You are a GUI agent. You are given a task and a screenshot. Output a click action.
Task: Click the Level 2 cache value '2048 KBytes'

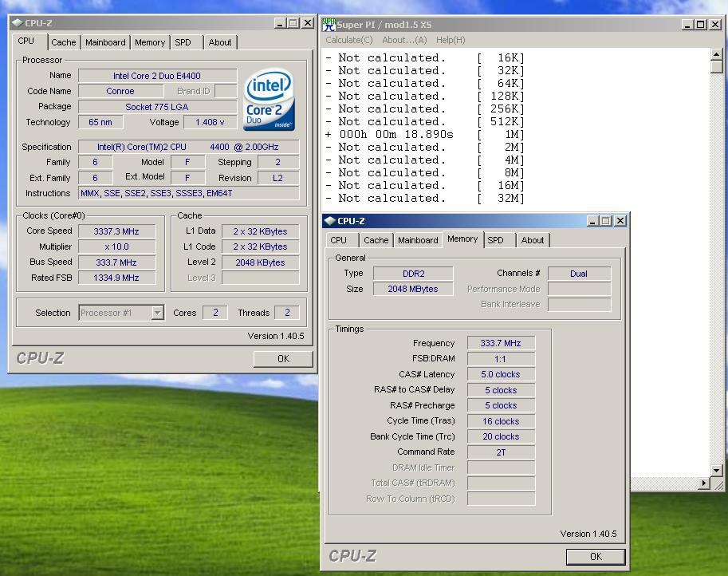coord(260,262)
